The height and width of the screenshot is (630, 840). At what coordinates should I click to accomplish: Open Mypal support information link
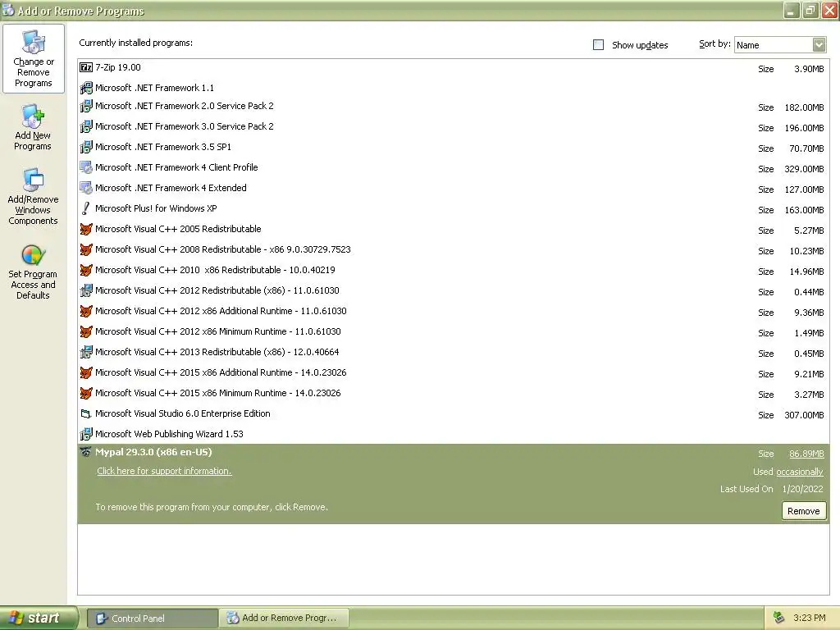[x=164, y=471]
